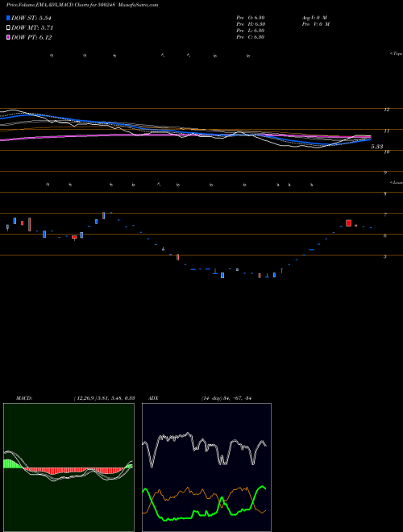The width and height of the screenshot is (403, 532).
Task: Select the DOW PT legend label
Action: click(x=31, y=37)
